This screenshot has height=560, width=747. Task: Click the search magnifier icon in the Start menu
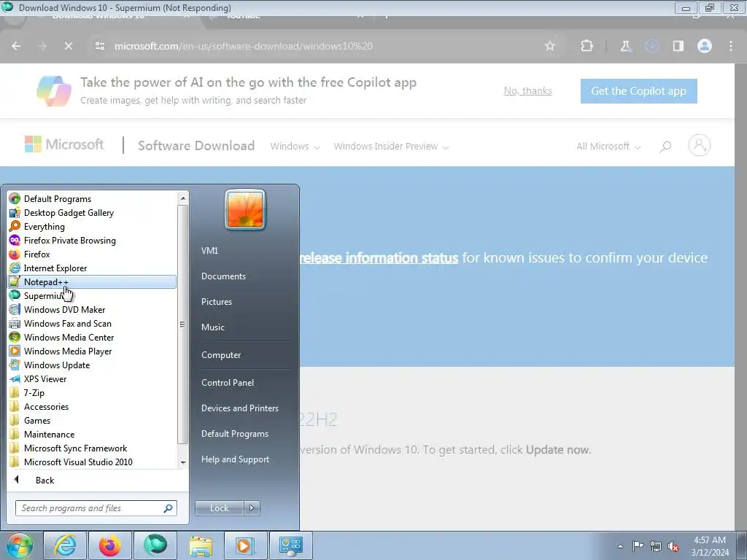pyautogui.click(x=169, y=508)
